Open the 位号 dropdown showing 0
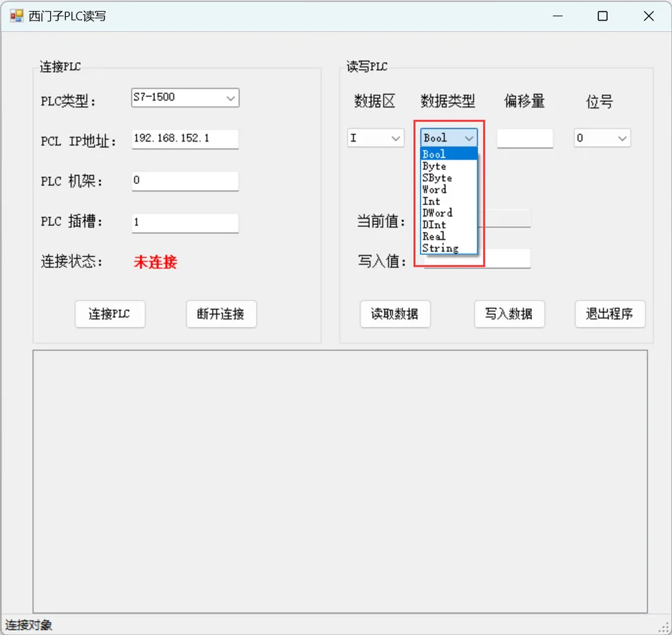 click(602, 138)
